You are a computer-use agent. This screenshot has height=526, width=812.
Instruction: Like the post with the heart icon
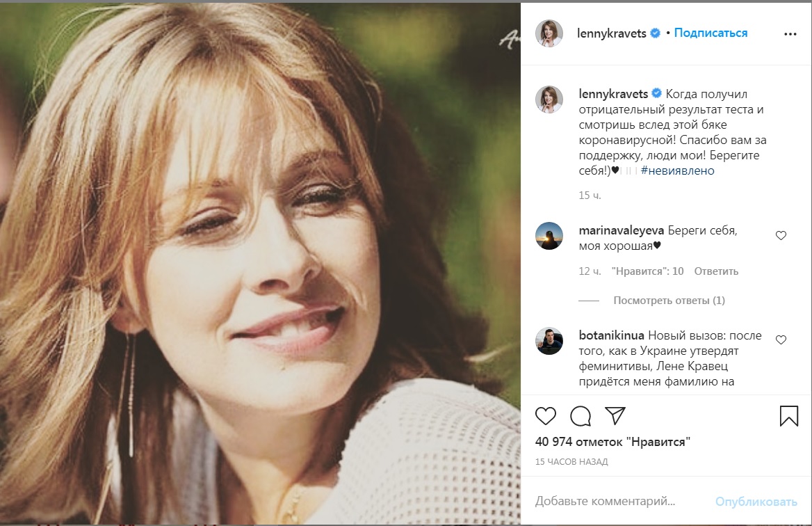[x=546, y=415]
